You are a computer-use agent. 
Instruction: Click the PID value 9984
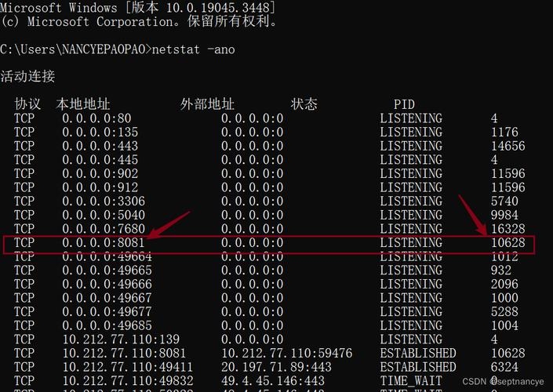pyautogui.click(x=504, y=215)
